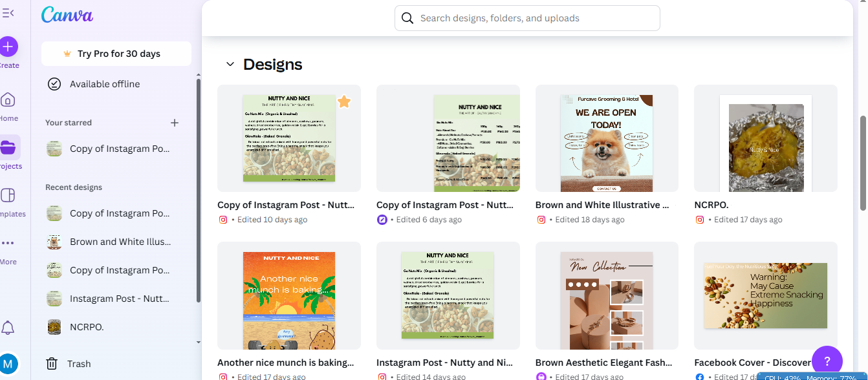
Task: Click the purple Create plus button
Action: point(8,47)
